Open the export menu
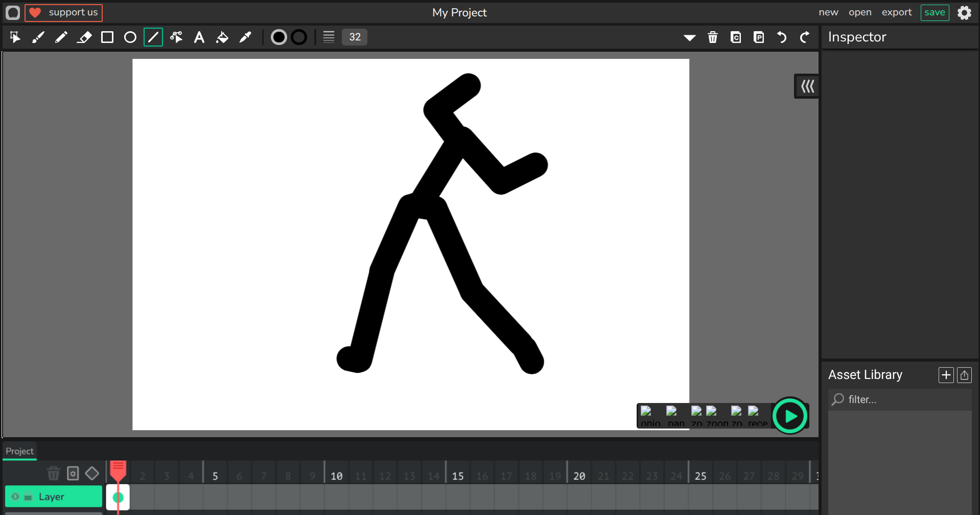The height and width of the screenshot is (515, 980). pos(896,12)
